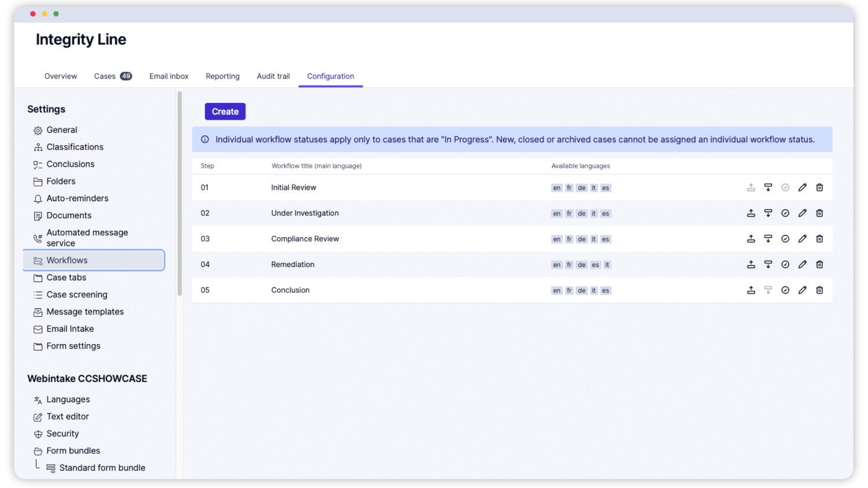This screenshot has height=488, width=868.
Task: Click checkmark icon for Under Investigation
Action: point(785,213)
